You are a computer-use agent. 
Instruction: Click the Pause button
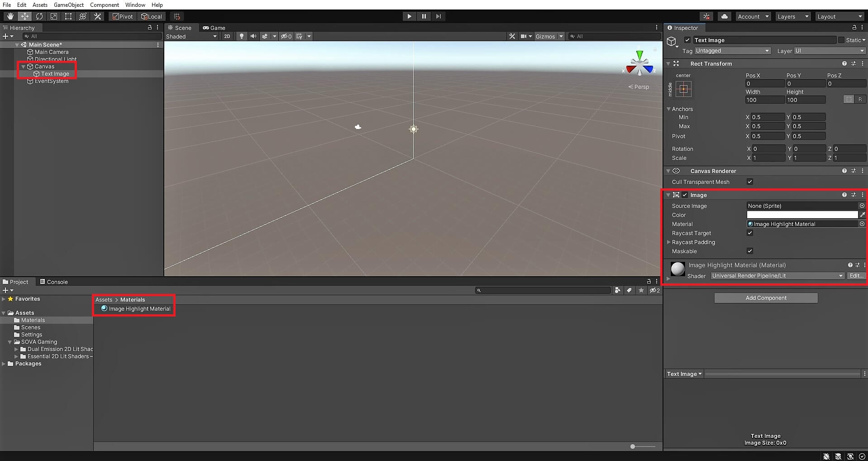(x=424, y=16)
